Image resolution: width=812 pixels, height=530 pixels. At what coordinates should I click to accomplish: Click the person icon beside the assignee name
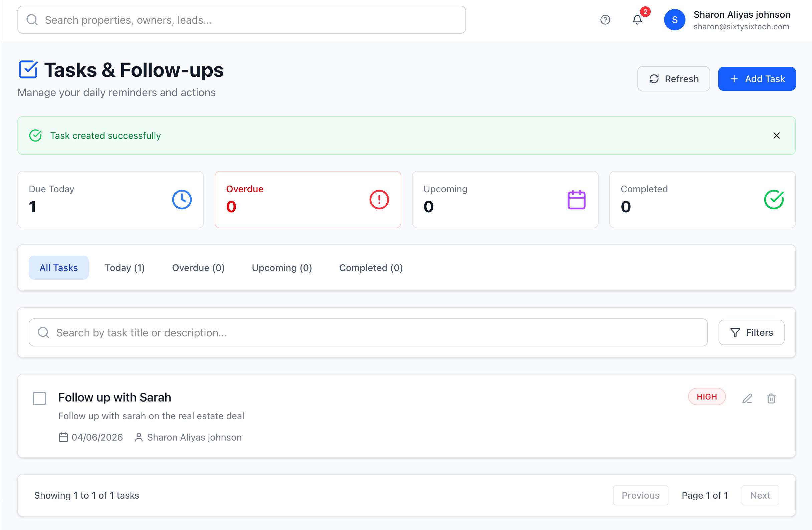(139, 437)
